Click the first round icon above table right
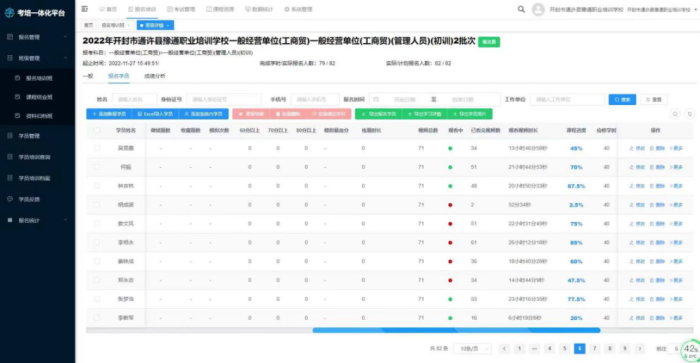This screenshot has width=700, height=363. (675, 114)
